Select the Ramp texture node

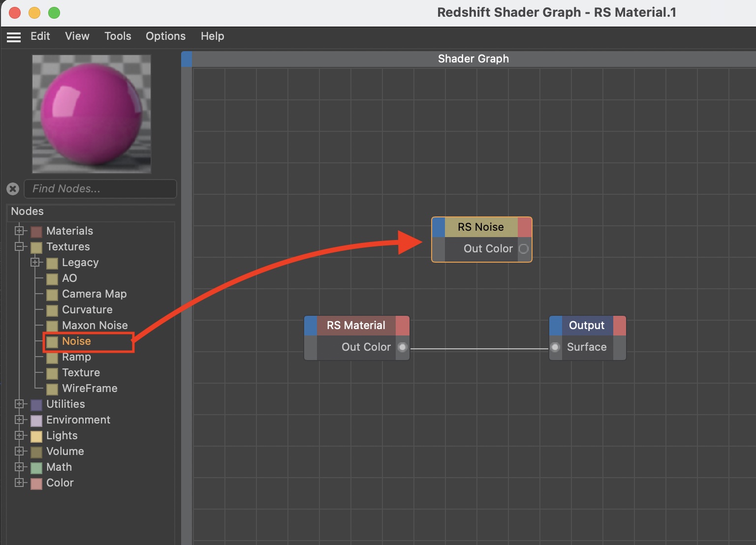[x=76, y=357]
